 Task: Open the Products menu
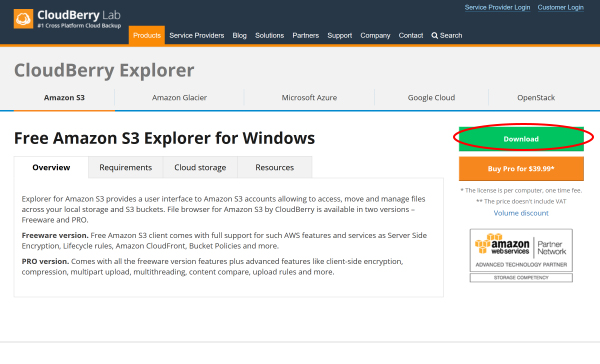[147, 36]
